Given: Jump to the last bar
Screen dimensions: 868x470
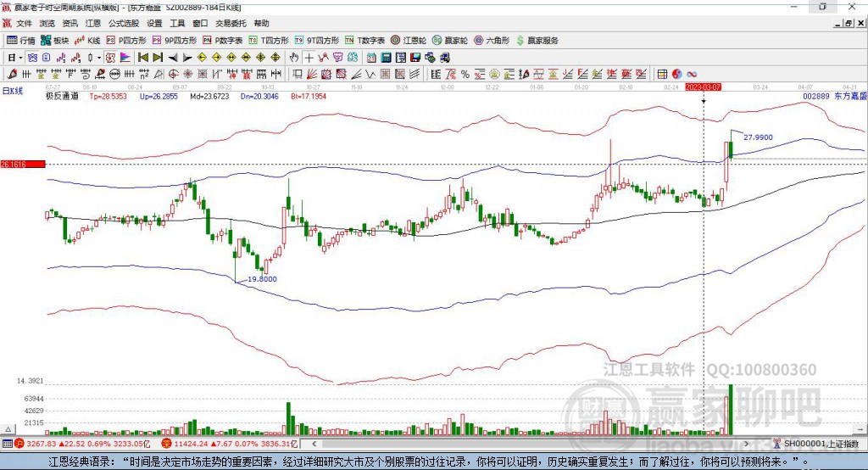Looking at the screenshot, I should [x=157, y=58].
